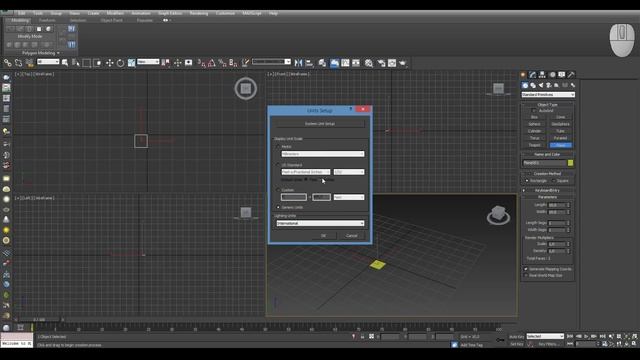
Task: Expand the Polygon Modeling panel arrow
Action: (58, 53)
